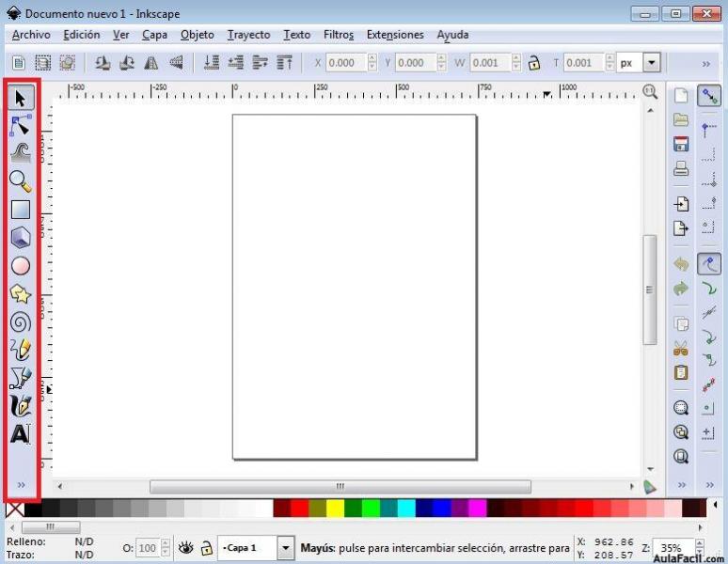The height and width of the screenshot is (564, 728).
Task: Select the Spiral tool
Action: [21, 322]
